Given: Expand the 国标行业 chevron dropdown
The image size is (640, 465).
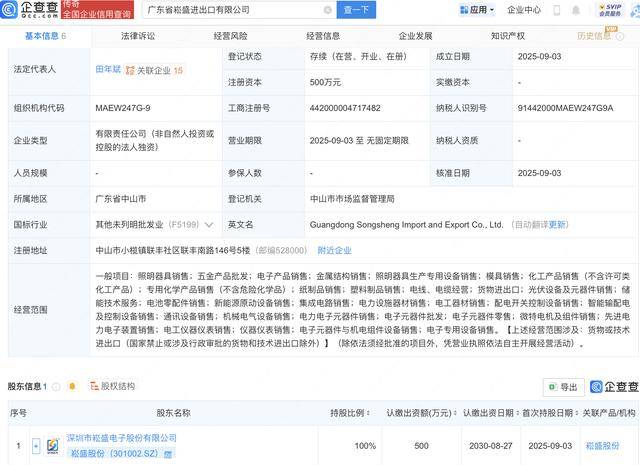Looking at the screenshot, I should [209, 225].
